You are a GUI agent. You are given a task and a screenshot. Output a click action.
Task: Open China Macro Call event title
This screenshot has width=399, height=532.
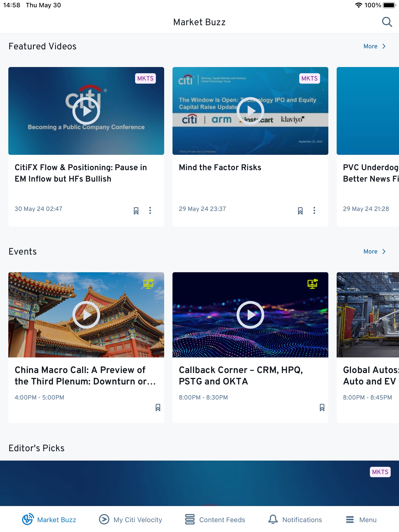point(85,376)
